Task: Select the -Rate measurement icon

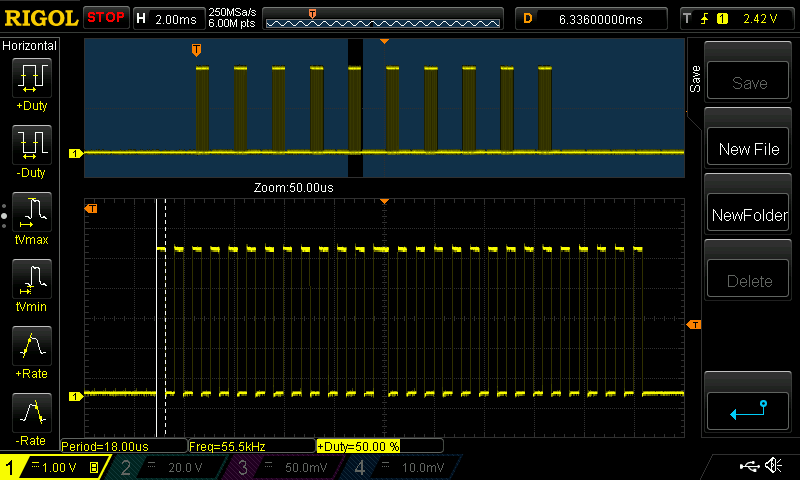Action: click(31, 414)
